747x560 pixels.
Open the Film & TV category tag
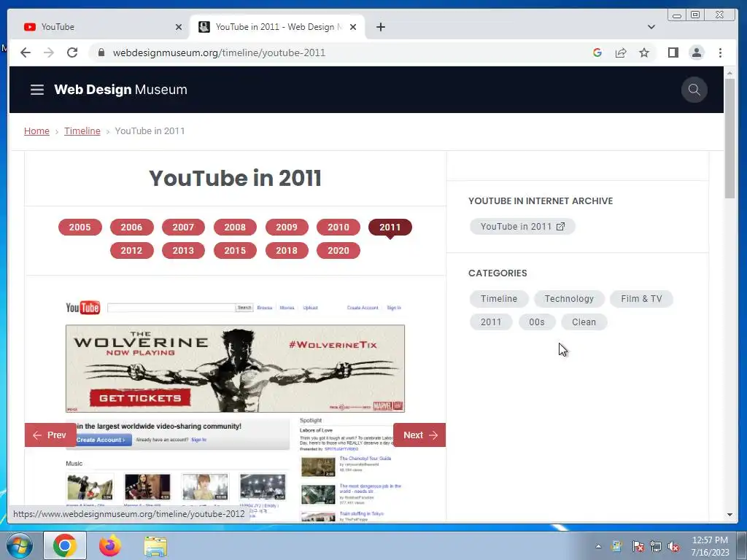point(641,298)
